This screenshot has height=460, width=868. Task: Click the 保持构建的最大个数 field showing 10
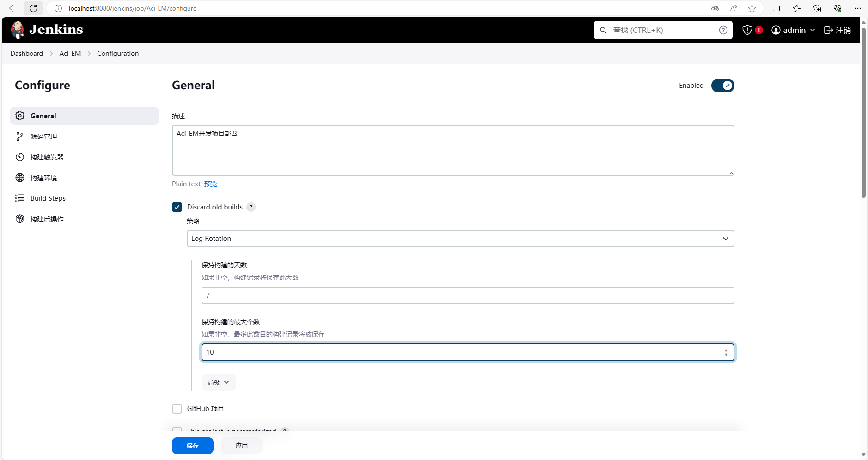[468, 352]
